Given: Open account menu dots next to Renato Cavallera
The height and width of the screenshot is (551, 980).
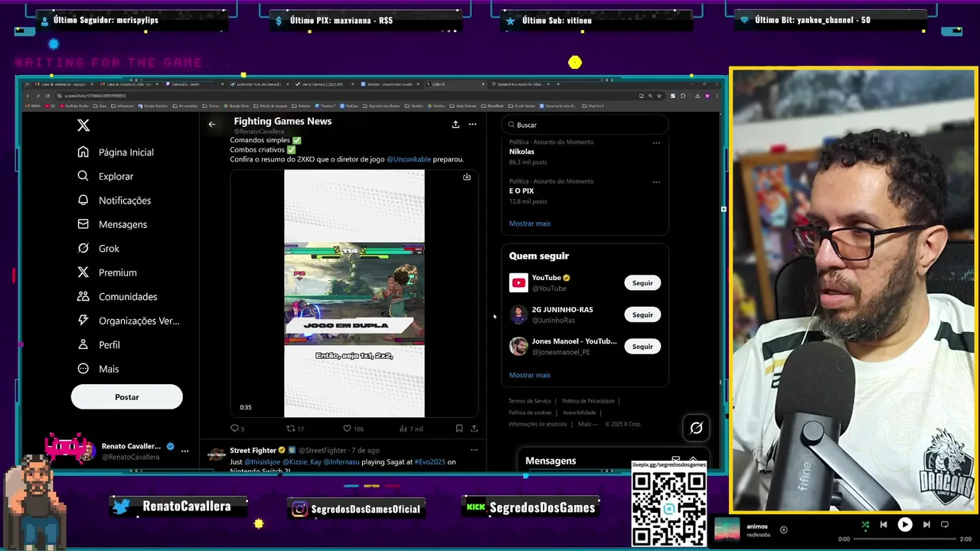Looking at the screenshot, I should point(185,452).
